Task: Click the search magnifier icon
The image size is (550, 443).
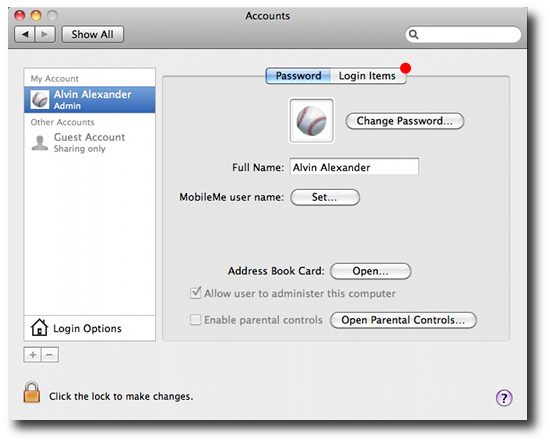Action: click(414, 34)
